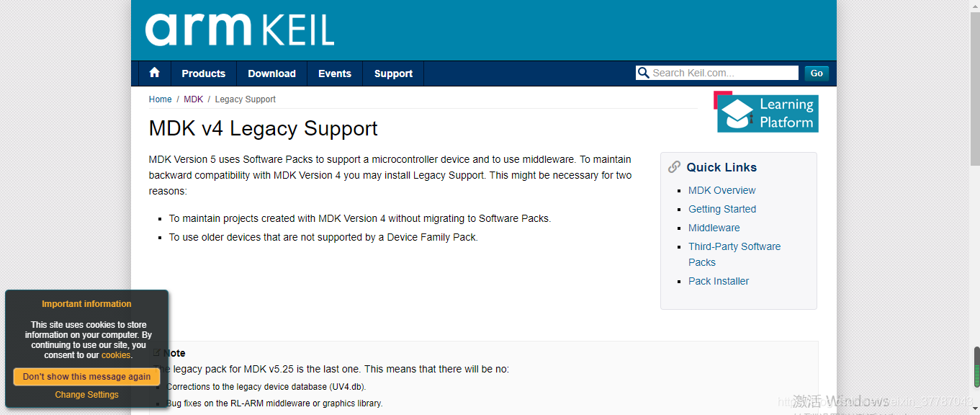Open the Pack Installer quick link
Viewport: 980px width, 415px height.
click(x=719, y=281)
